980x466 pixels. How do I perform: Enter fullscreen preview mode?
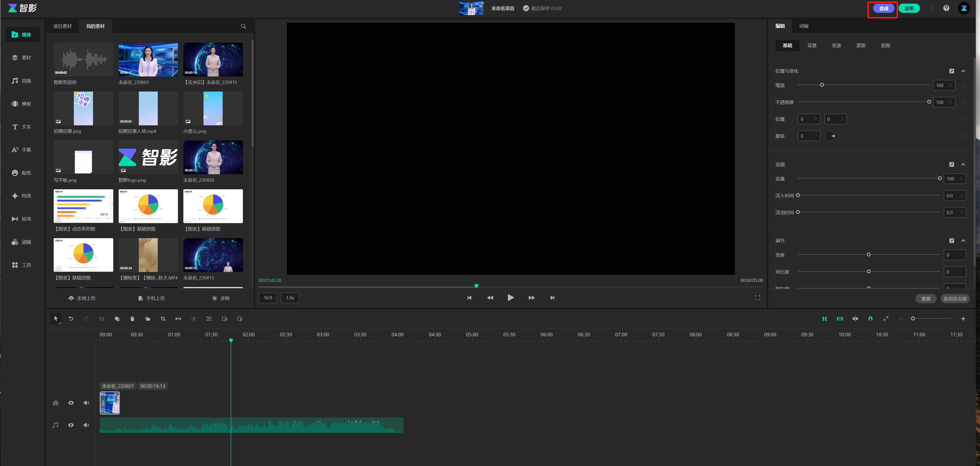[757, 298]
